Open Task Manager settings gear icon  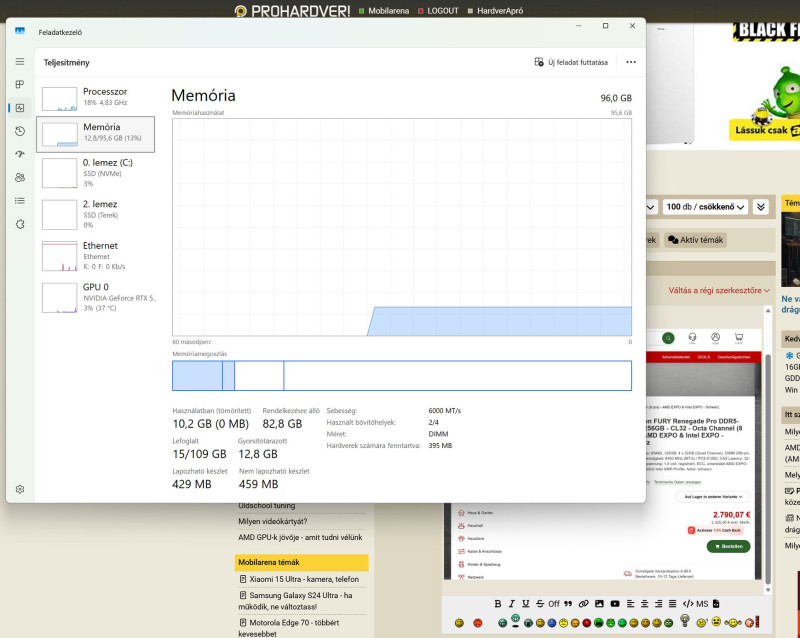pyautogui.click(x=20, y=489)
